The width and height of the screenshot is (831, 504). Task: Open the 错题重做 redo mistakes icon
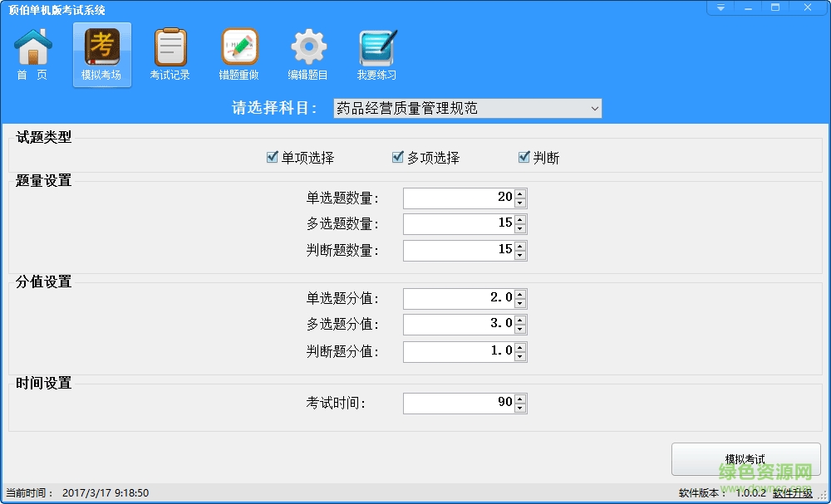[239, 55]
